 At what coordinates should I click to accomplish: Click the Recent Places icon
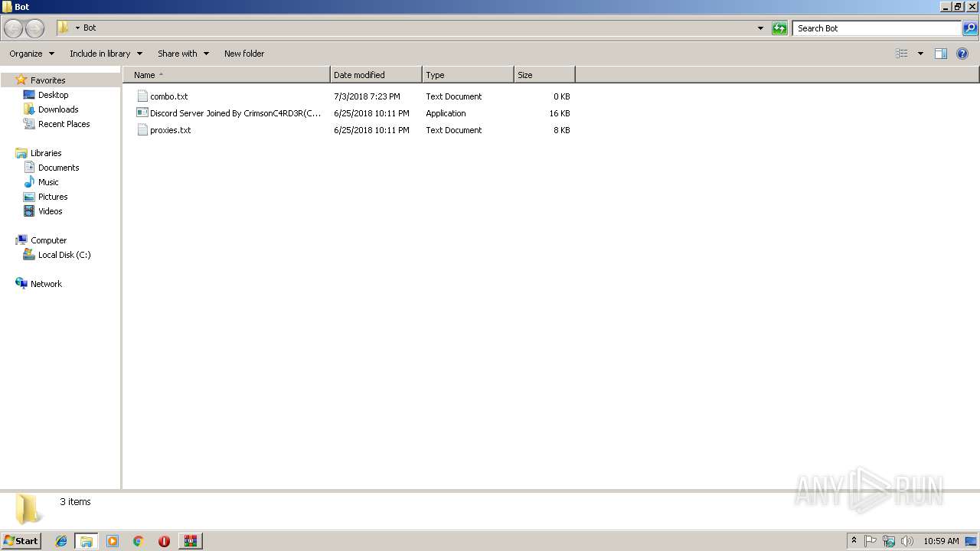pyautogui.click(x=29, y=124)
